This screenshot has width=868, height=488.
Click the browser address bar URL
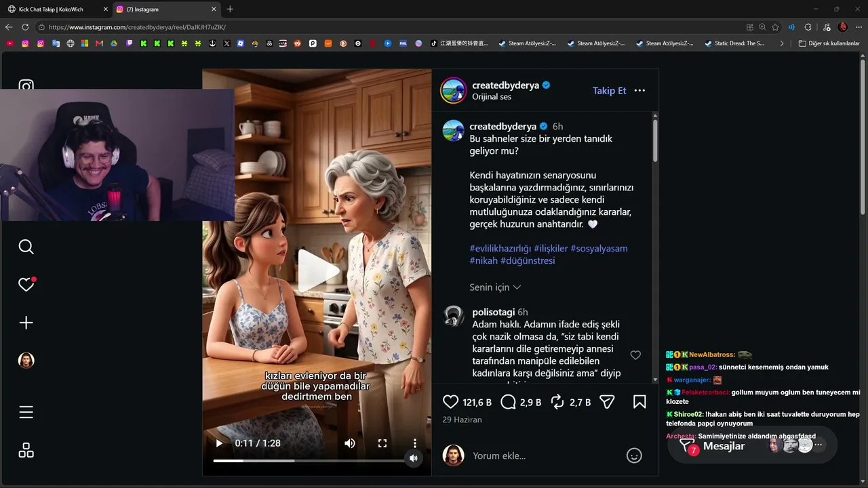coord(137,27)
